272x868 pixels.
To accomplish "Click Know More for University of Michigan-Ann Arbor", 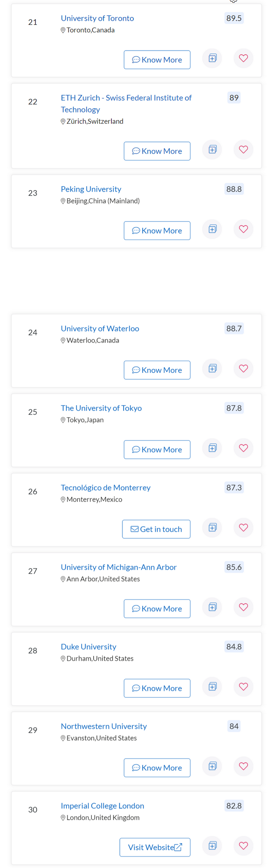I will coord(157,609).
